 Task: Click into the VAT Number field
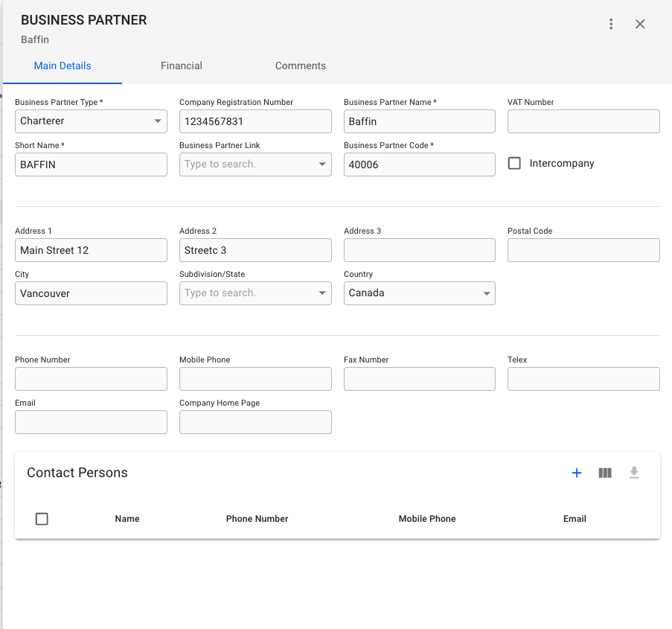[583, 121]
